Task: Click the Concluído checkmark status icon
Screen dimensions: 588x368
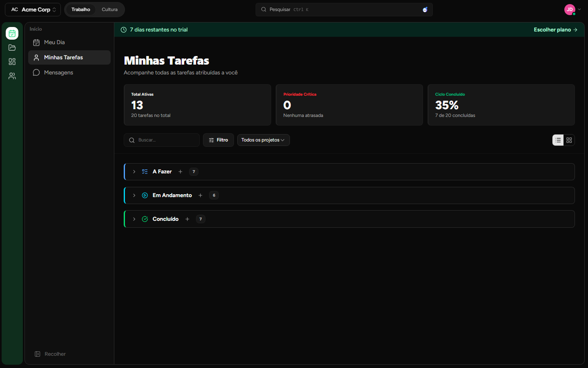Action: [145, 219]
